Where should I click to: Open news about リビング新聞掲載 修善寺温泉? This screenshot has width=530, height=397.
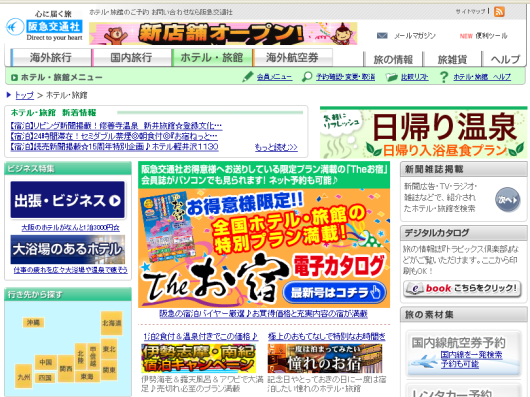click(x=116, y=126)
